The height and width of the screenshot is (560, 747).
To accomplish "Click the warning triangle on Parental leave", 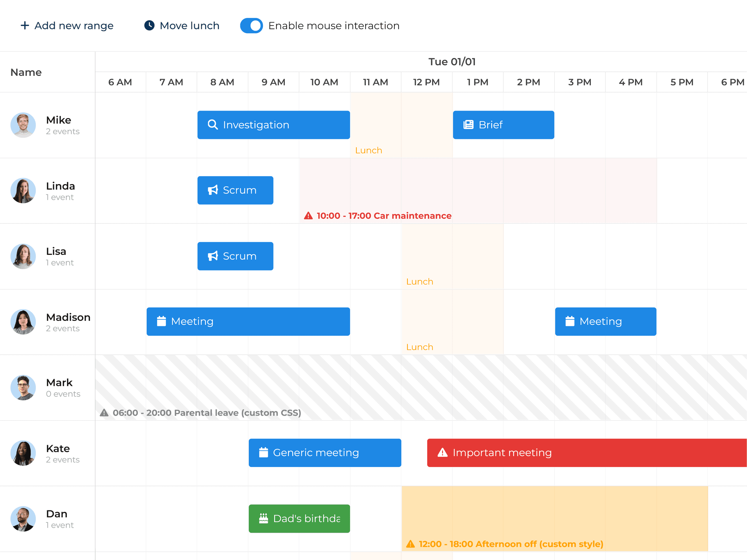I will (x=104, y=413).
